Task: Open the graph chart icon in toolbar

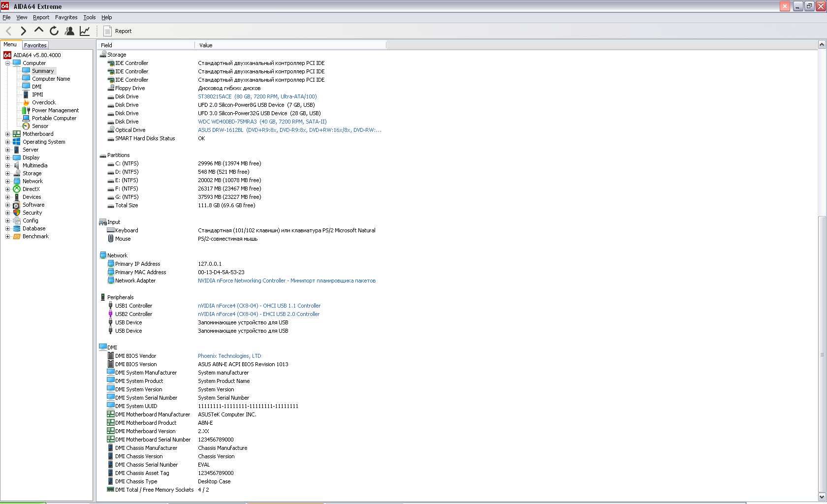Action: pos(85,31)
